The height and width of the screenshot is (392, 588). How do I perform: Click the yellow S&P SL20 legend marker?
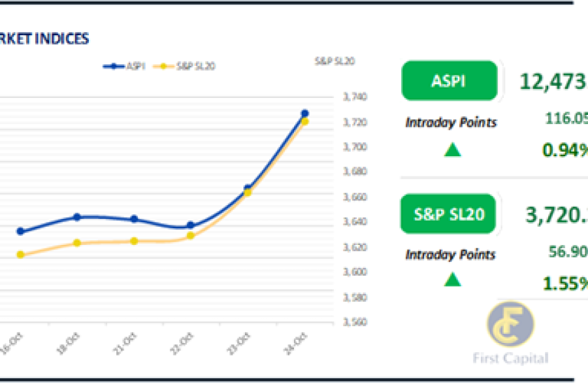pyautogui.click(x=163, y=66)
